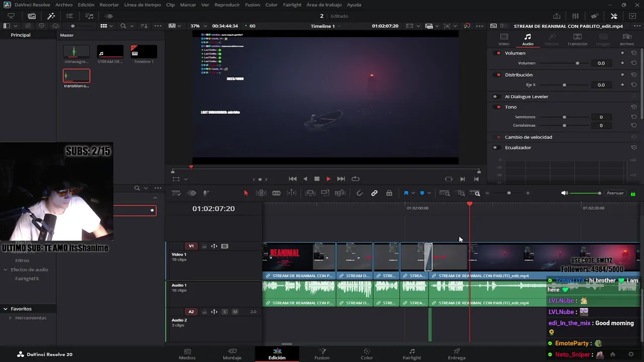644x362 pixels.
Task: Search the media pool magnifier
Action: (123, 26)
